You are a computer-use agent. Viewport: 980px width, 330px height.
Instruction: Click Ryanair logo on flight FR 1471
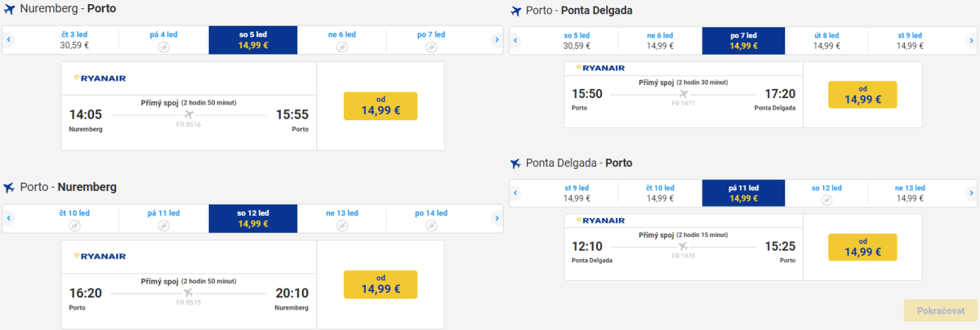tap(600, 69)
